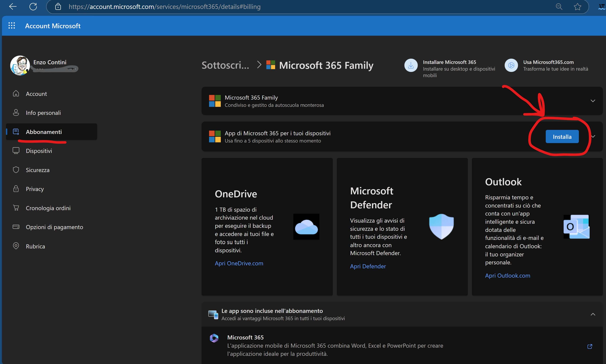Click the favorites star icon
606x364 pixels.
point(577,7)
